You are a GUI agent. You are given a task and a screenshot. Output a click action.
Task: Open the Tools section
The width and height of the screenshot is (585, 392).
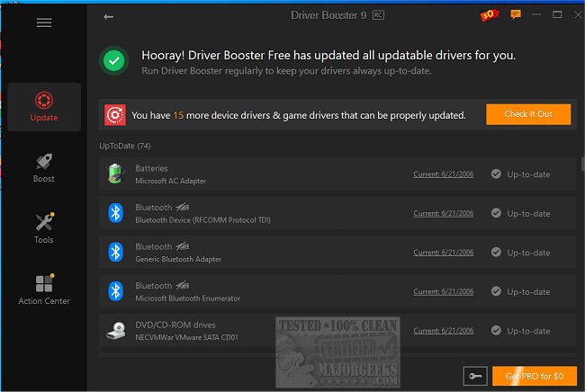(44, 228)
